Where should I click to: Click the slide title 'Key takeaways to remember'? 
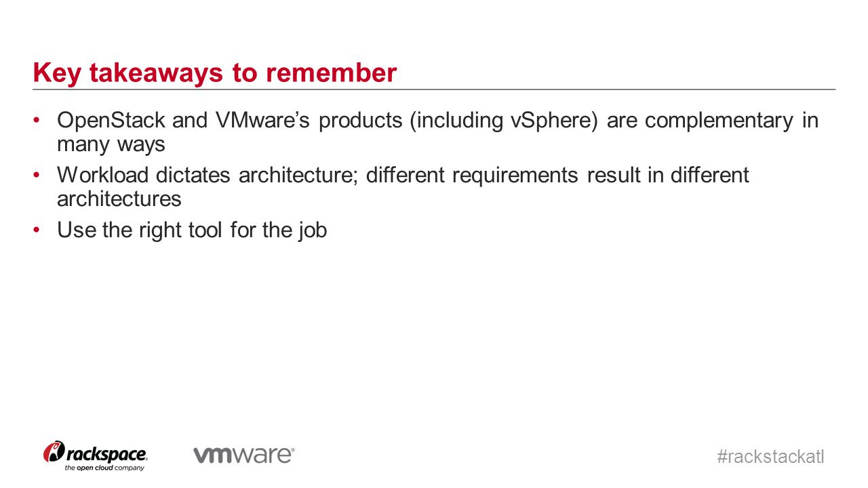coord(215,73)
